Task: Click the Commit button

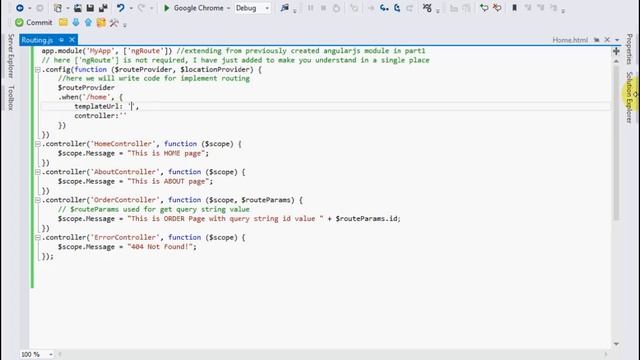Action: 33,22
